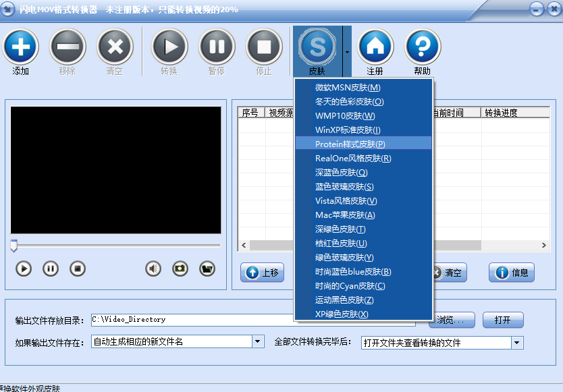Choose 运动黑色皮肤(Z) skin
Viewport: 563px width, 392px height.
363,300
